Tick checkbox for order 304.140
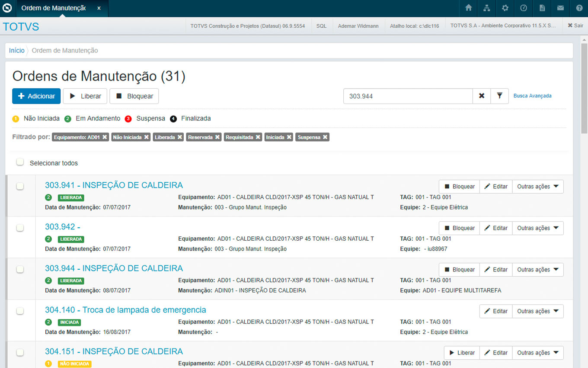Image resolution: width=588 pixels, height=368 pixels. [x=20, y=311]
